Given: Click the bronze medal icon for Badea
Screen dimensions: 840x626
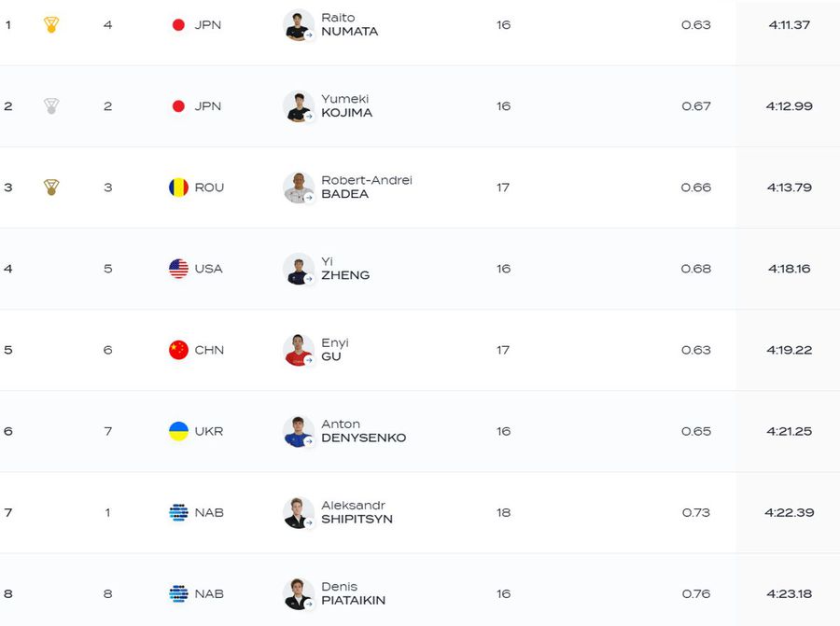Looking at the screenshot, I should coord(51,188).
